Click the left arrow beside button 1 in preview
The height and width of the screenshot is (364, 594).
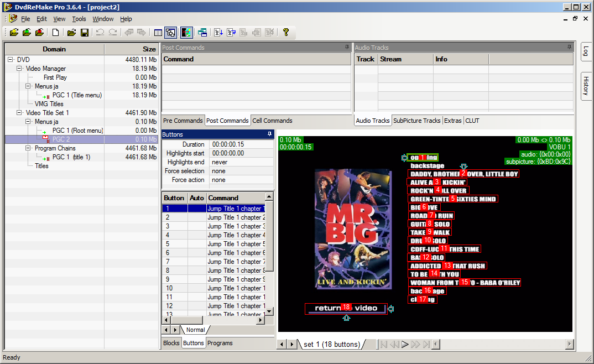coord(404,158)
